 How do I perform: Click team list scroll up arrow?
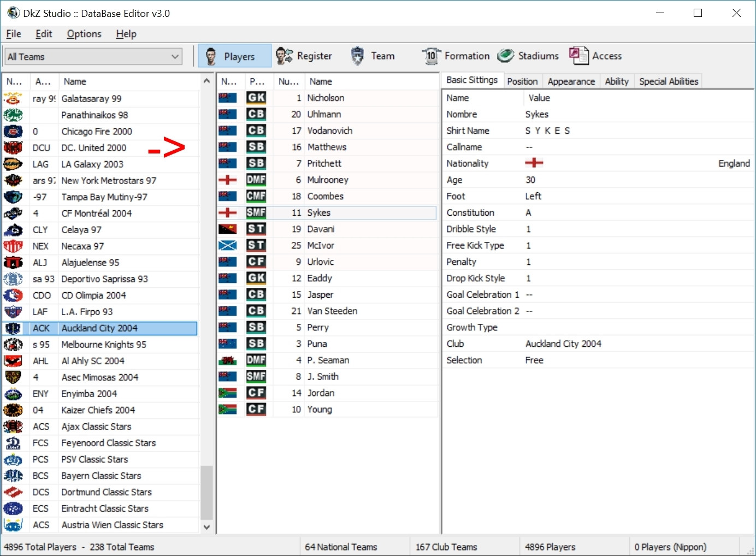pos(206,81)
